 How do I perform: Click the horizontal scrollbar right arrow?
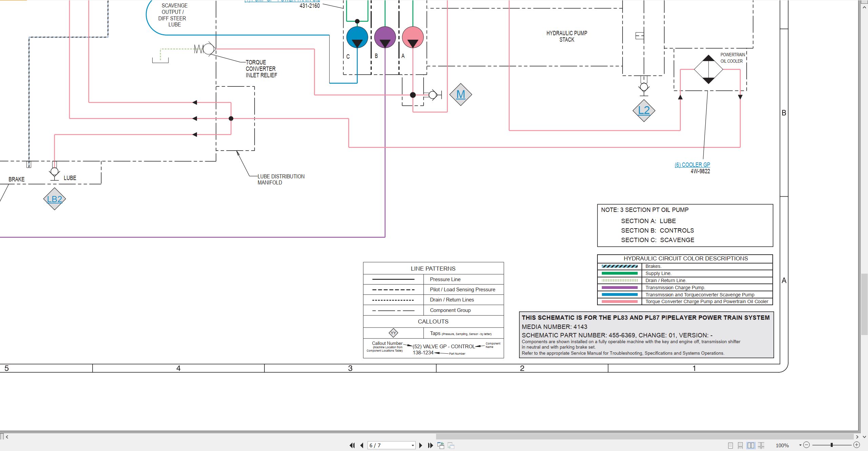pos(857,437)
